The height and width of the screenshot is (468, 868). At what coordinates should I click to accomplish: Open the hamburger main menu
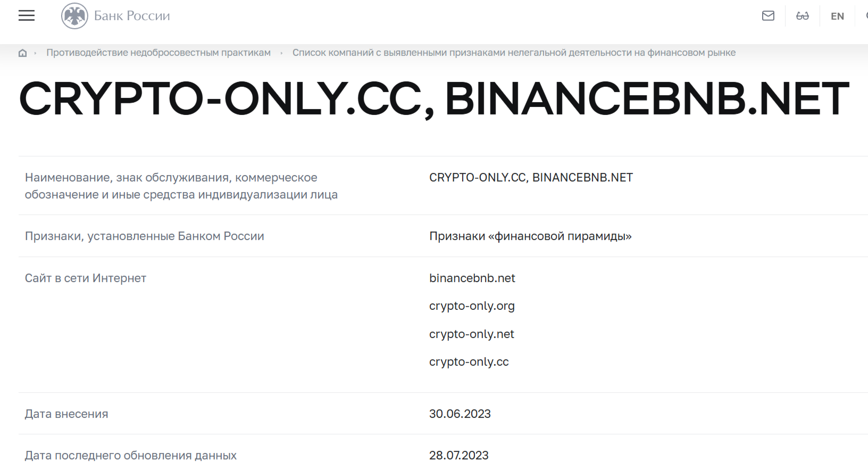pyautogui.click(x=27, y=16)
